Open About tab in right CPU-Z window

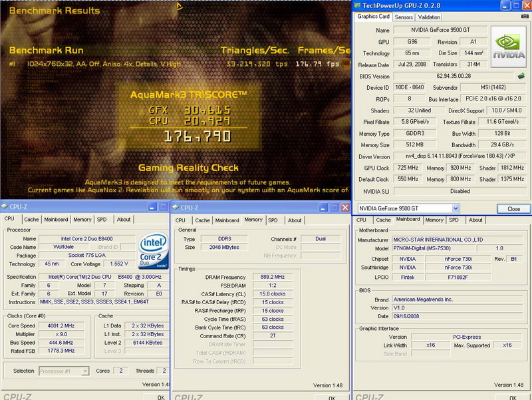pyautogui.click(x=475, y=220)
